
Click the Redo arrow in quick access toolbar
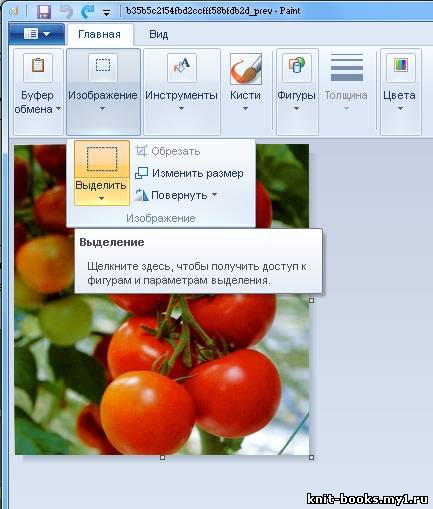(88, 12)
